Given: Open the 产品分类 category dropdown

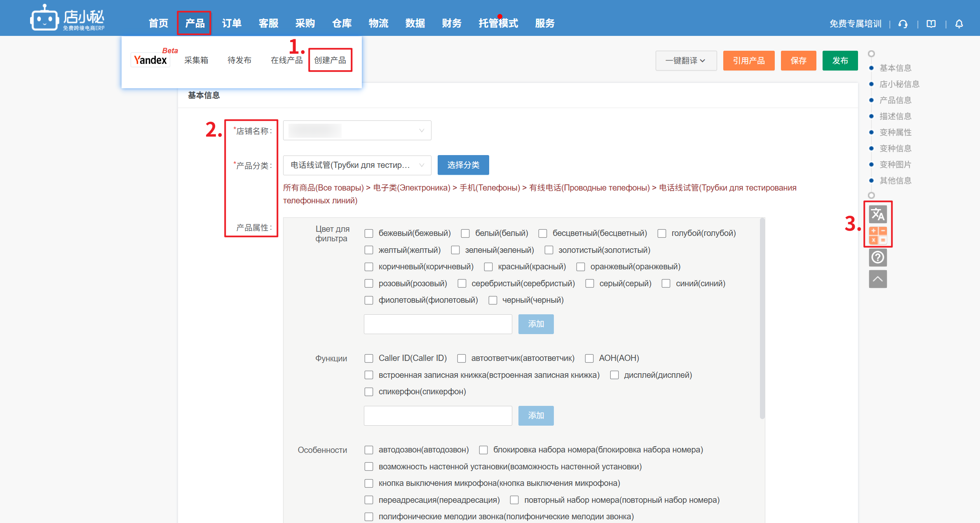Looking at the screenshot, I should tap(357, 165).
